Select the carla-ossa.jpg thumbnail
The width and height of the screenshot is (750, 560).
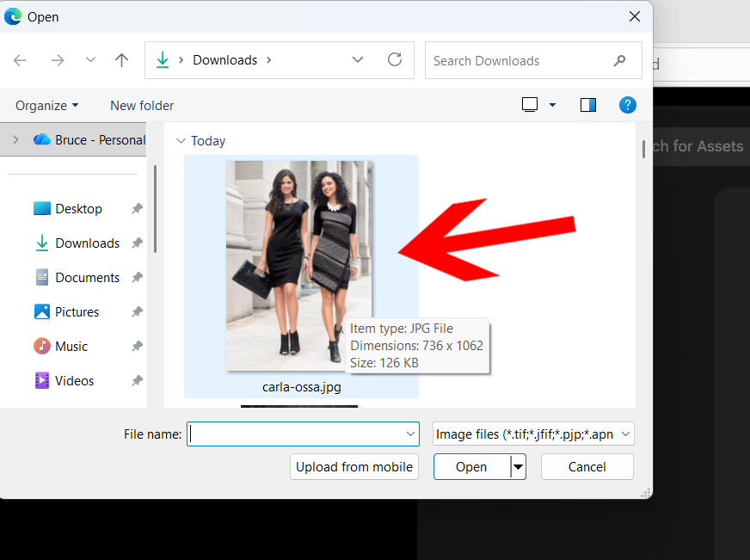click(299, 266)
